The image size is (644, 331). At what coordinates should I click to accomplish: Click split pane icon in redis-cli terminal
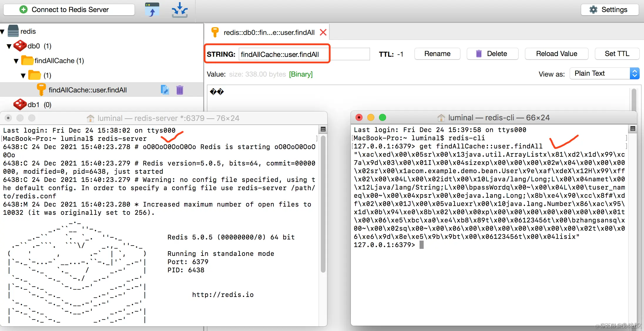633,129
